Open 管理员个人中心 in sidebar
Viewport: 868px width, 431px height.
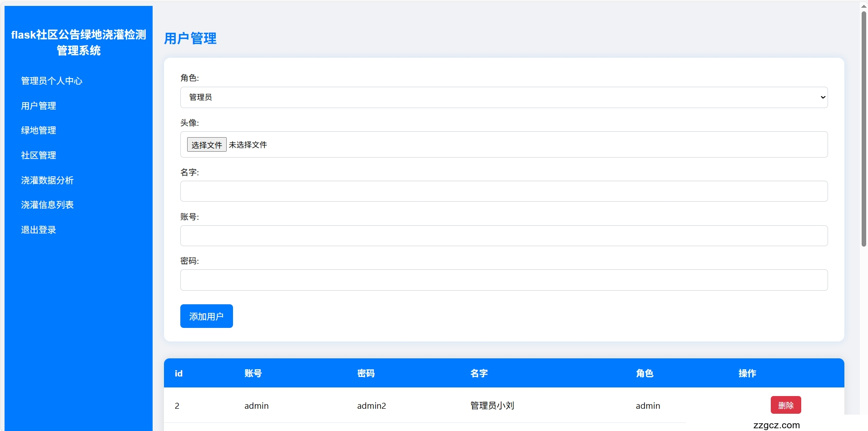pos(52,81)
